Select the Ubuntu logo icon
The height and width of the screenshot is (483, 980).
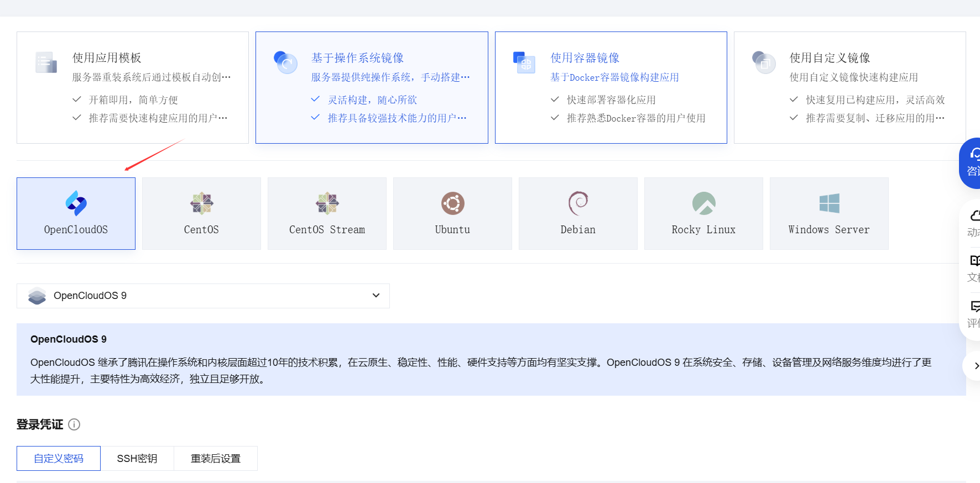[453, 203]
